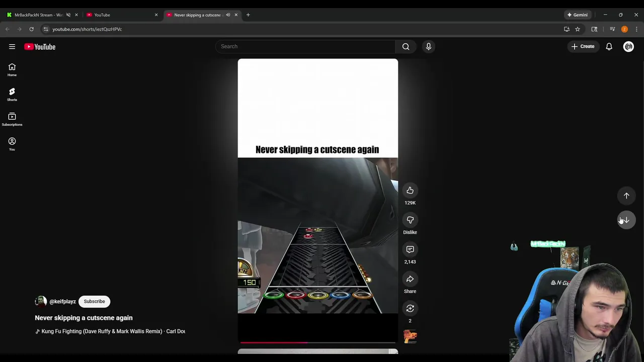Click the magnifier search submit button

point(406,46)
